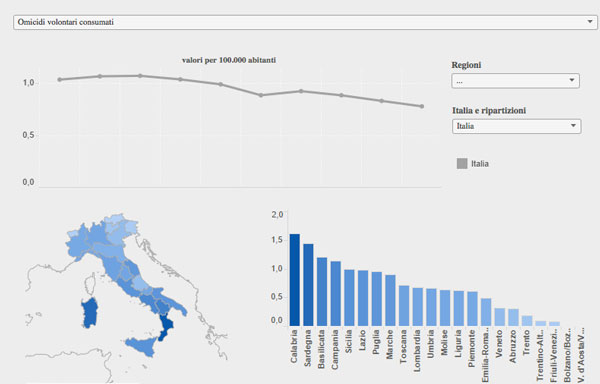Click the Piemonte label under bar chart
600x384 pixels.
[472, 349]
